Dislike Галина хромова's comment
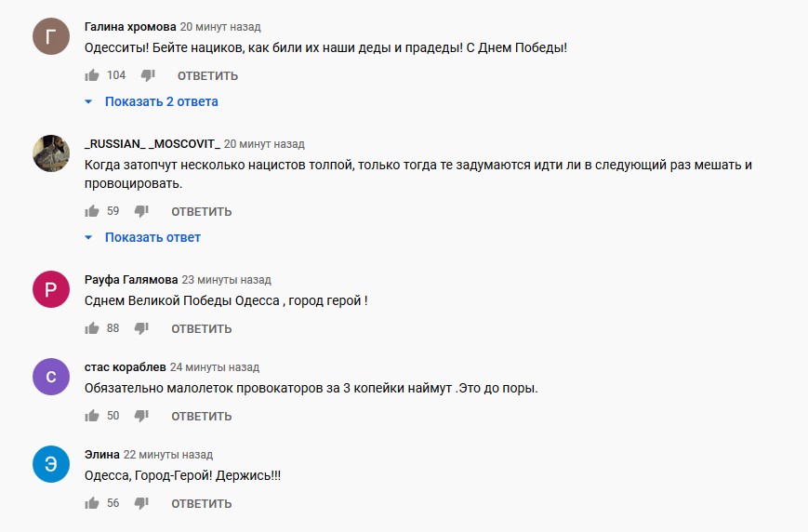Screen dimensions: 808x532 [149, 75]
